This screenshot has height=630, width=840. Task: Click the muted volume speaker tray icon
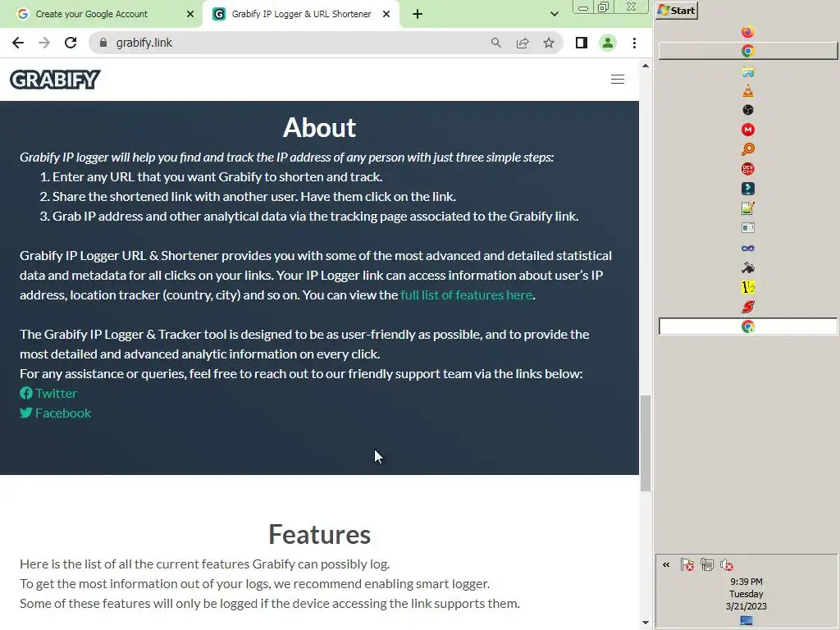click(x=727, y=564)
